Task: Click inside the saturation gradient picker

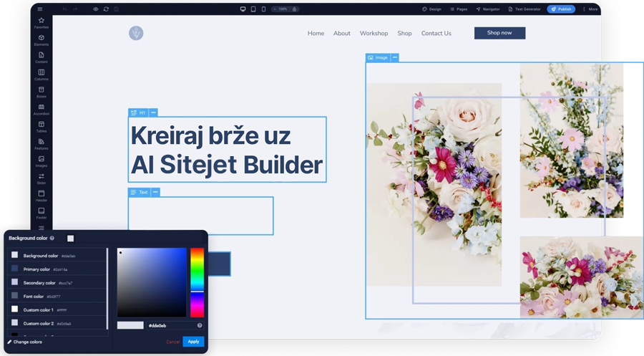Action: pos(152,282)
